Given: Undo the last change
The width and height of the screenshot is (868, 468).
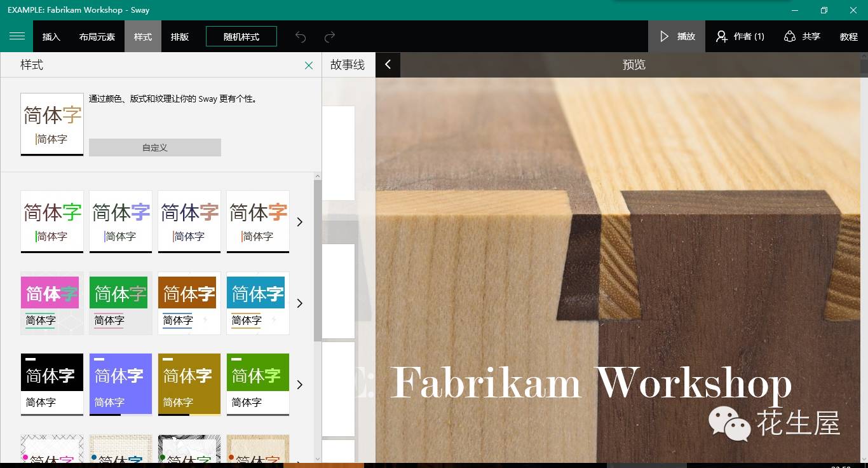Looking at the screenshot, I should coord(301,37).
